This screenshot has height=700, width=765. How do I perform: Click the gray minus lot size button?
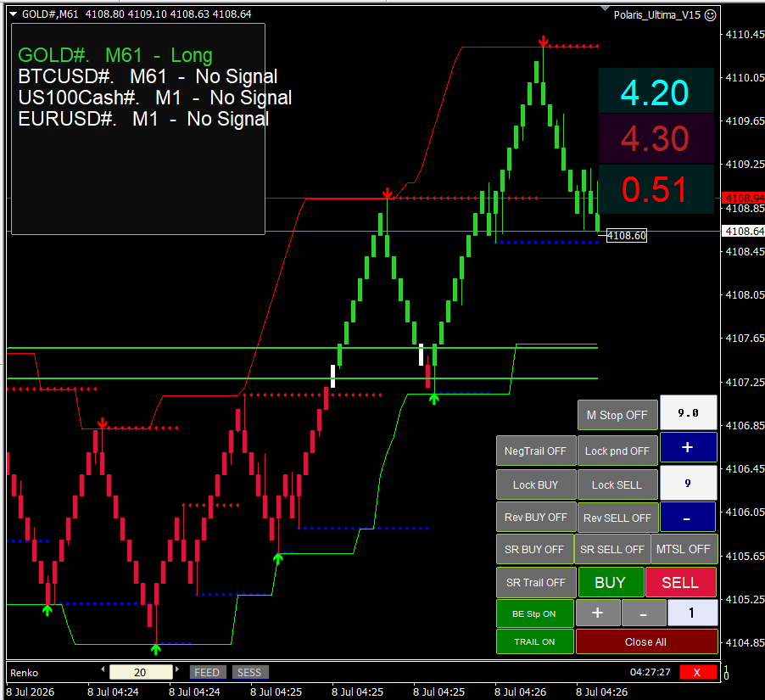coord(644,613)
